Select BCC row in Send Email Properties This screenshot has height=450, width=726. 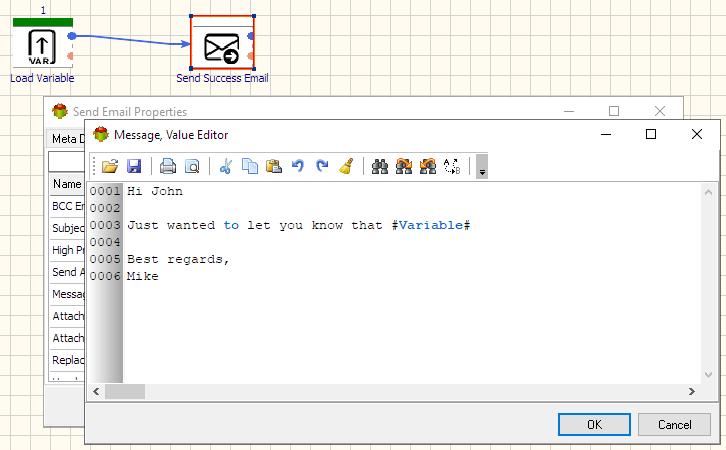coord(68,206)
